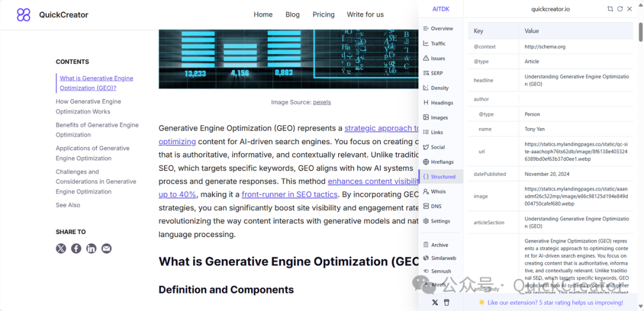Click the QuickCreator logo icon
Viewport: 644px width, 311px height.
[x=23, y=15]
